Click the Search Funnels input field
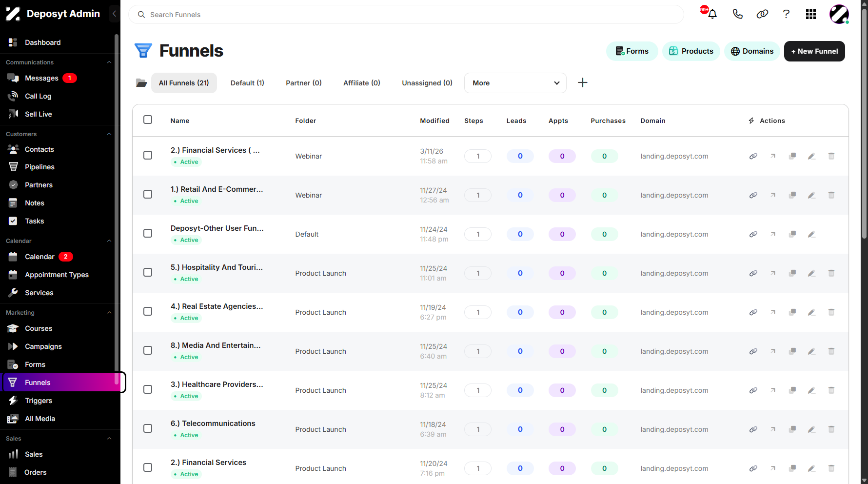The height and width of the screenshot is (484, 868). pyautogui.click(x=406, y=15)
